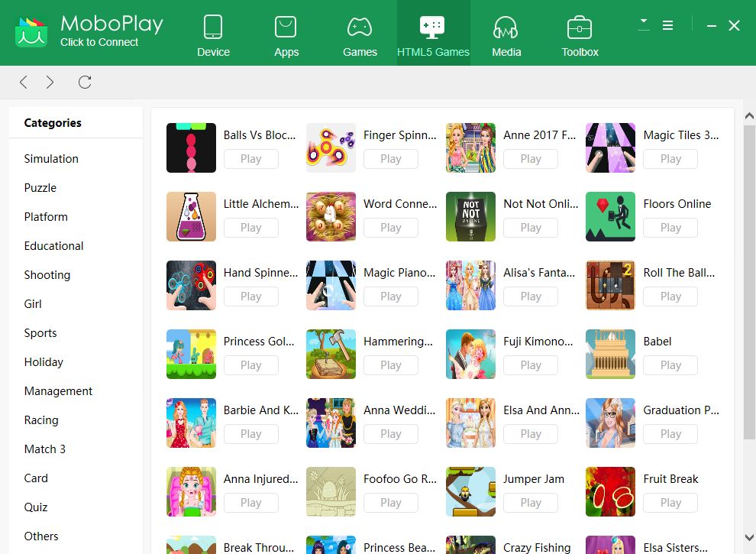Open the Racing category
The height and width of the screenshot is (554, 756).
click(x=41, y=420)
